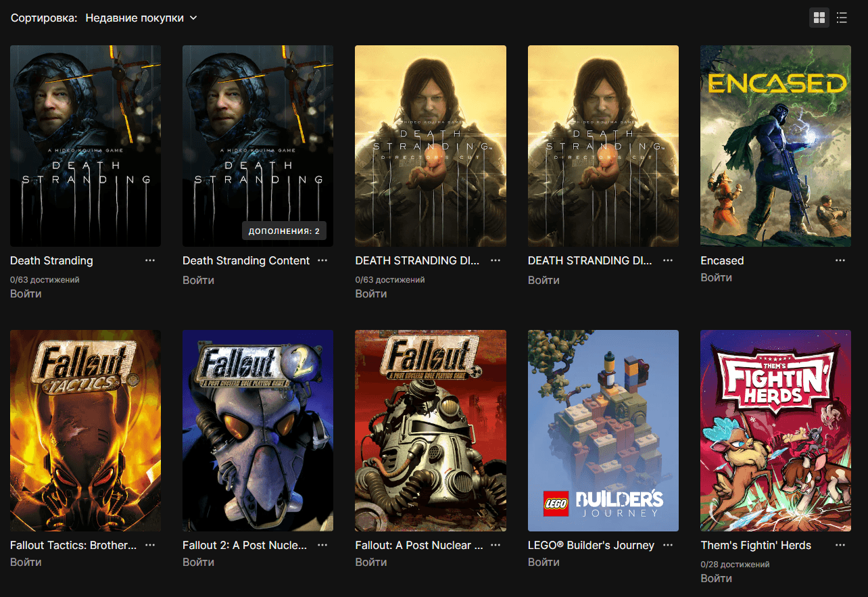
Task: Open more options for Death Stranding Content
Action: pos(322,260)
